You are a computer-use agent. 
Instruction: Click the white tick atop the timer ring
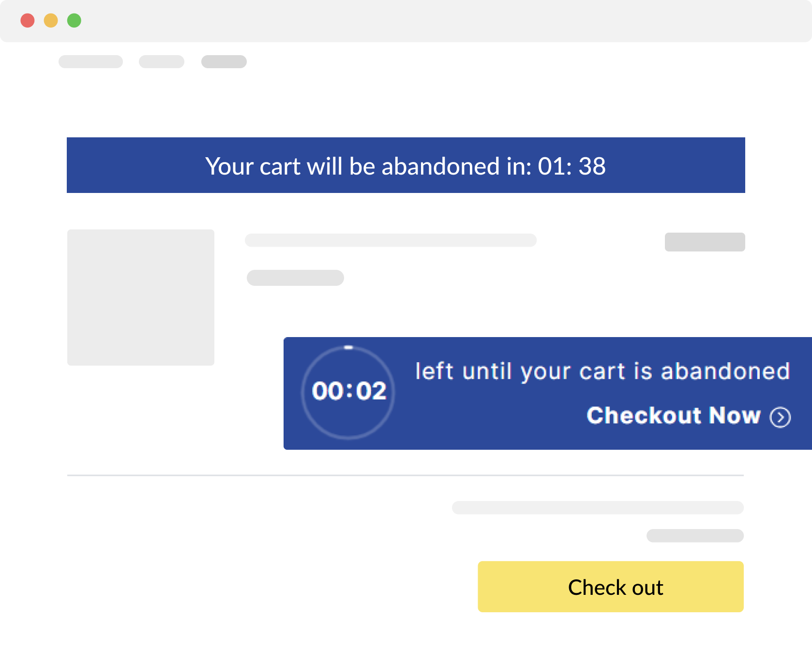[348, 347]
